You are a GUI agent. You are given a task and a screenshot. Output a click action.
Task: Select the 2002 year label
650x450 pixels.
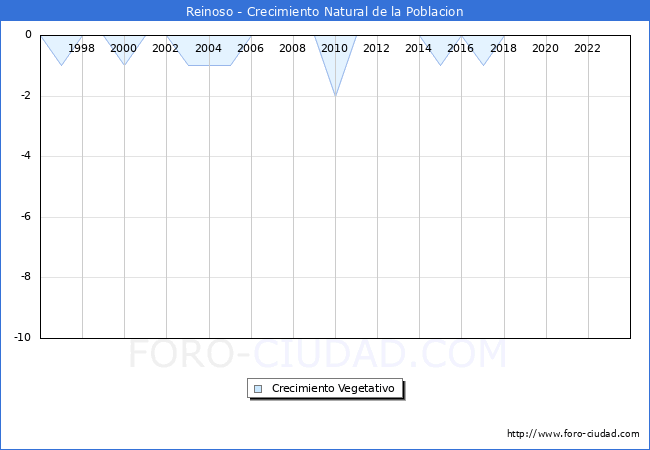(165, 48)
